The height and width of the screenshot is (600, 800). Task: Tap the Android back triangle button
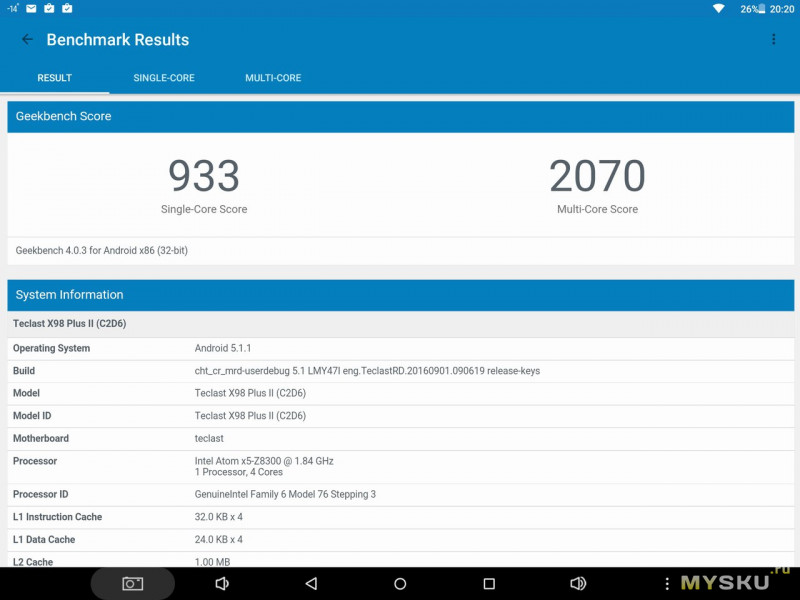(311, 583)
